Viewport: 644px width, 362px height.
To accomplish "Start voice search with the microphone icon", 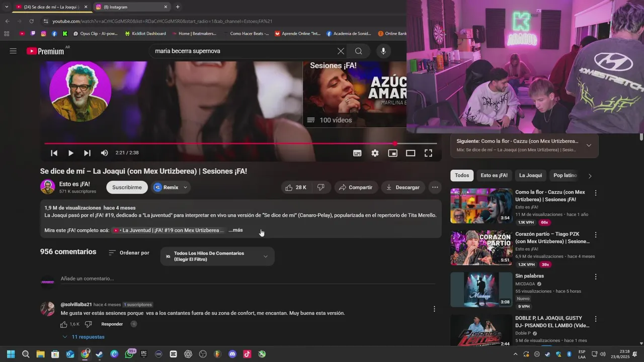I will 383,51.
